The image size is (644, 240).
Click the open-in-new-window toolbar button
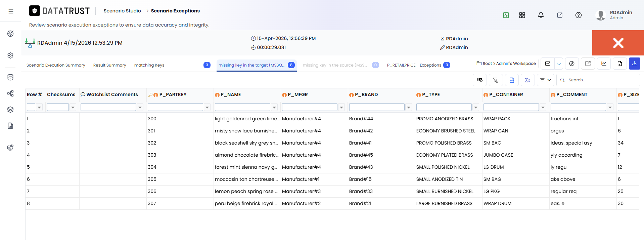click(x=588, y=64)
